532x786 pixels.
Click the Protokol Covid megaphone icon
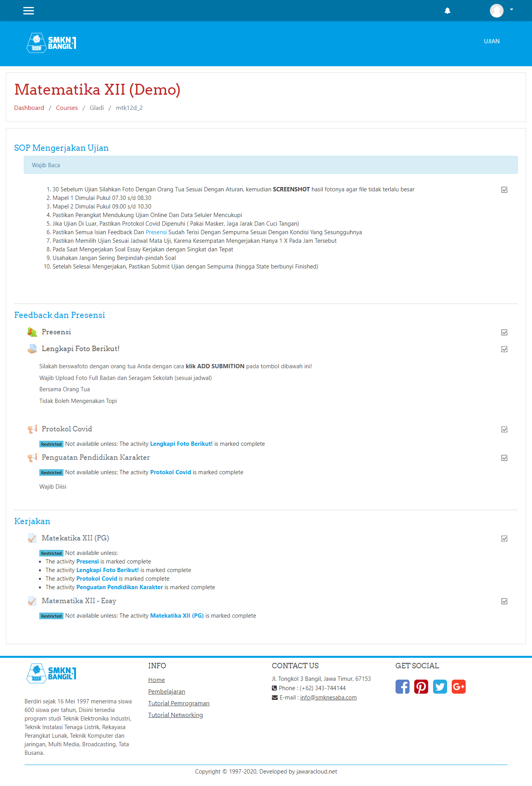point(32,429)
